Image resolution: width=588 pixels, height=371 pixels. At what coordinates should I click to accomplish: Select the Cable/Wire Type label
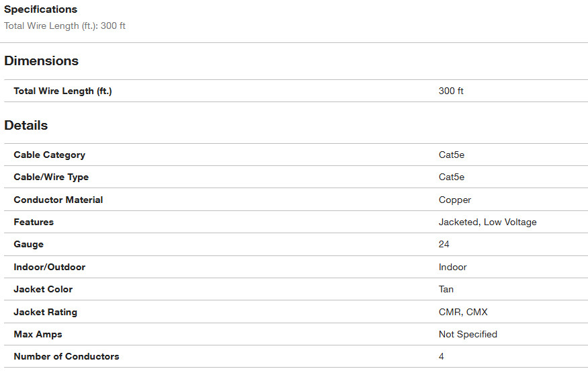tap(51, 177)
